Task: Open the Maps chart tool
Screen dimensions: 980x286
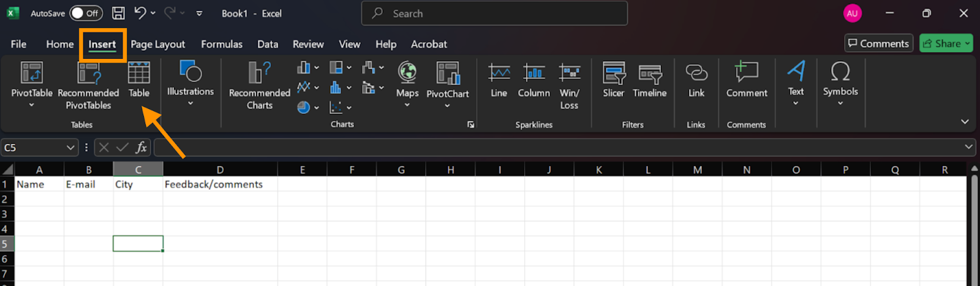Action: [407, 80]
